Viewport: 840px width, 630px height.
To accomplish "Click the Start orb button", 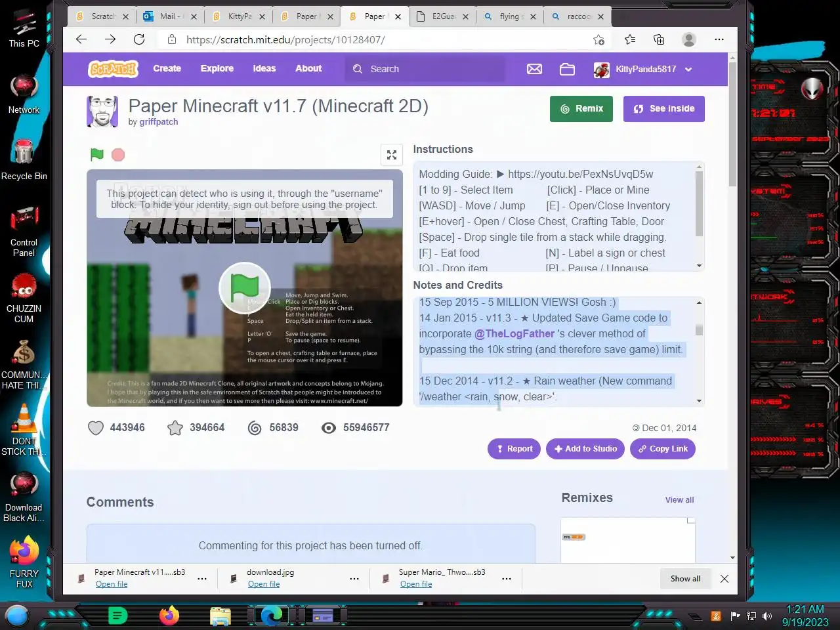I will (17, 616).
